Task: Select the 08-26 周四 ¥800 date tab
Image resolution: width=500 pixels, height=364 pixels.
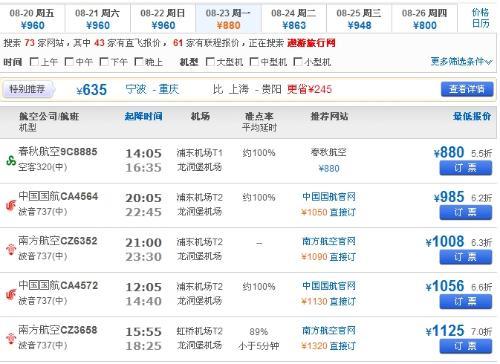Action: (424, 19)
